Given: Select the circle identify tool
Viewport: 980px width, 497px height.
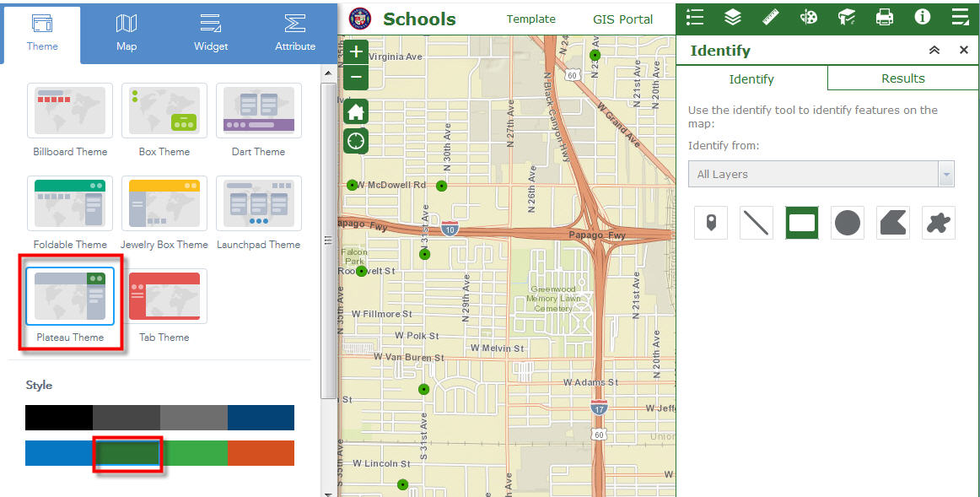Looking at the screenshot, I should [x=848, y=223].
